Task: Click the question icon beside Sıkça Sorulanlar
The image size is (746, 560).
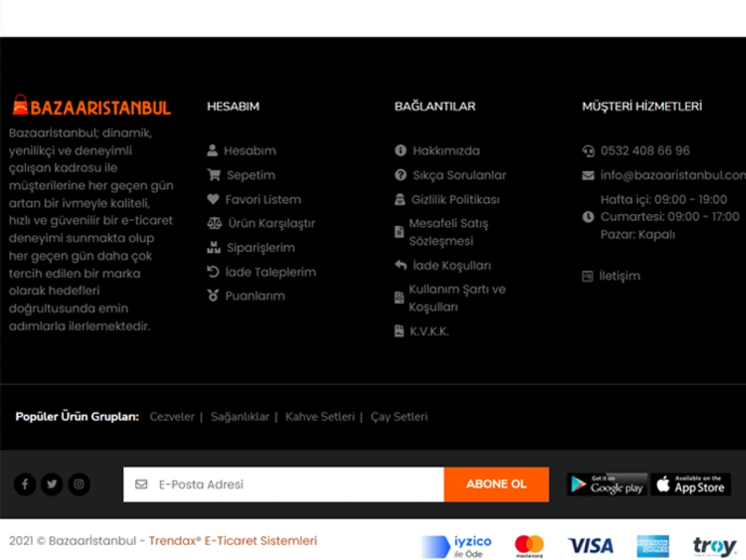Action: coord(401,175)
